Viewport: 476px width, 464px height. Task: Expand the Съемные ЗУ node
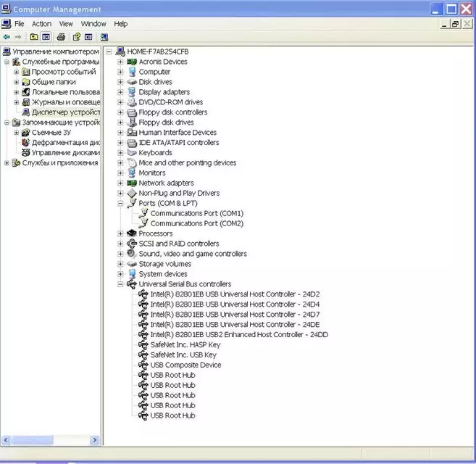pyautogui.click(x=17, y=133)
